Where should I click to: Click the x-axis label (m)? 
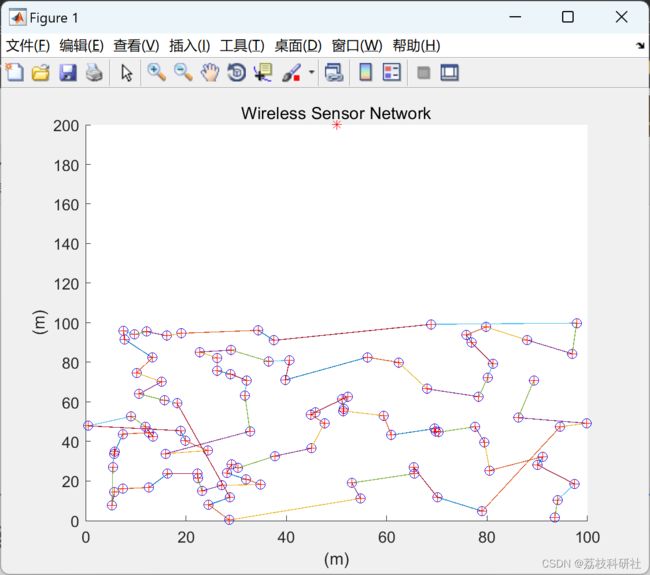pos(336,560)
